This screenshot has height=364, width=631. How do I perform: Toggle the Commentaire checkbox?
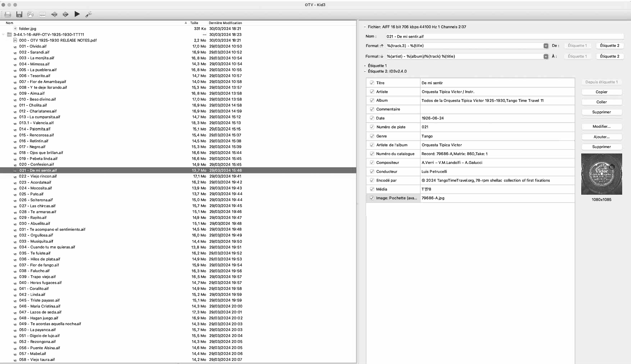372,109
